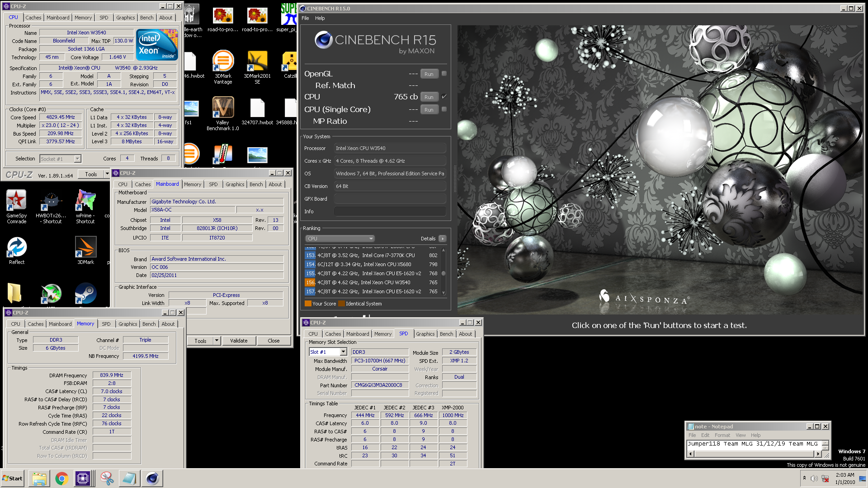868x488 pixels.
Task: Open the 3DMark Vantage desktop icon
Action: click(223, 67)
